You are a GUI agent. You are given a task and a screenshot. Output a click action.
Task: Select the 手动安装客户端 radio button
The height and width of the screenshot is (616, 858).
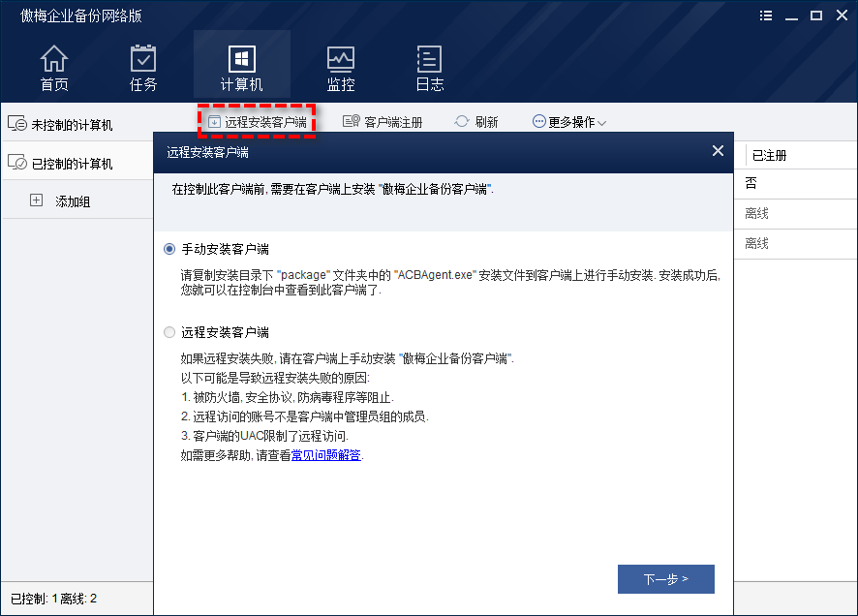point(170,249)
